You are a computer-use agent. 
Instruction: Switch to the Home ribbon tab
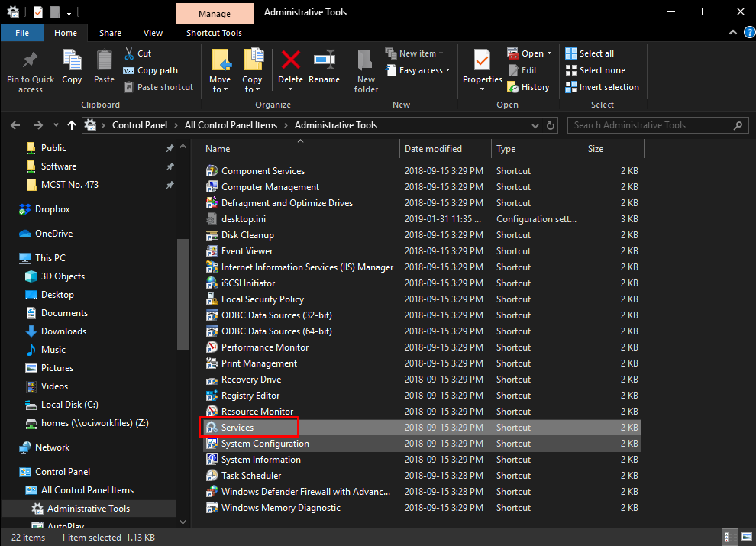click(x=66, y=33)
